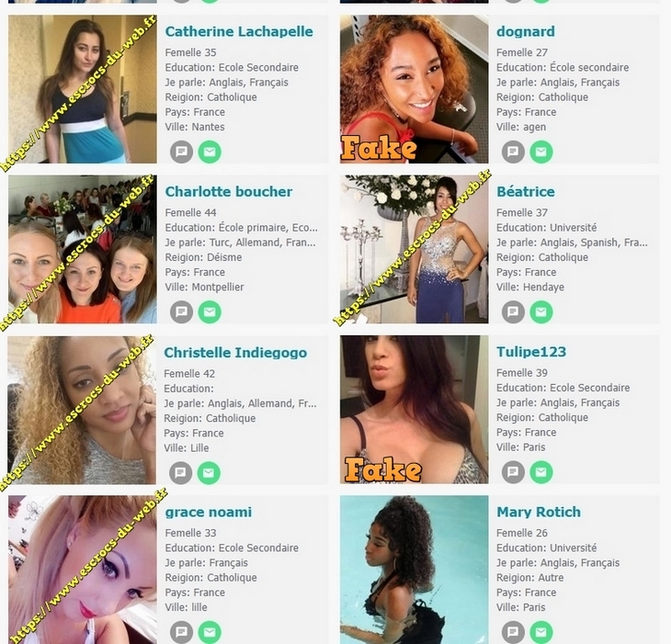This screenshot has height=644, width=671.
Task: Open the dognard profile link
Action: pos(526,31)
